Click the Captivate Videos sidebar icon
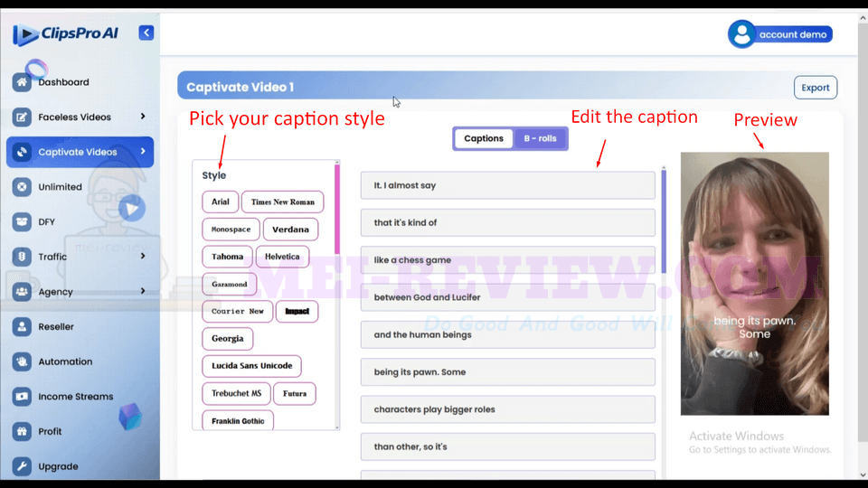868x488 pixels. [x=22, y=152]
